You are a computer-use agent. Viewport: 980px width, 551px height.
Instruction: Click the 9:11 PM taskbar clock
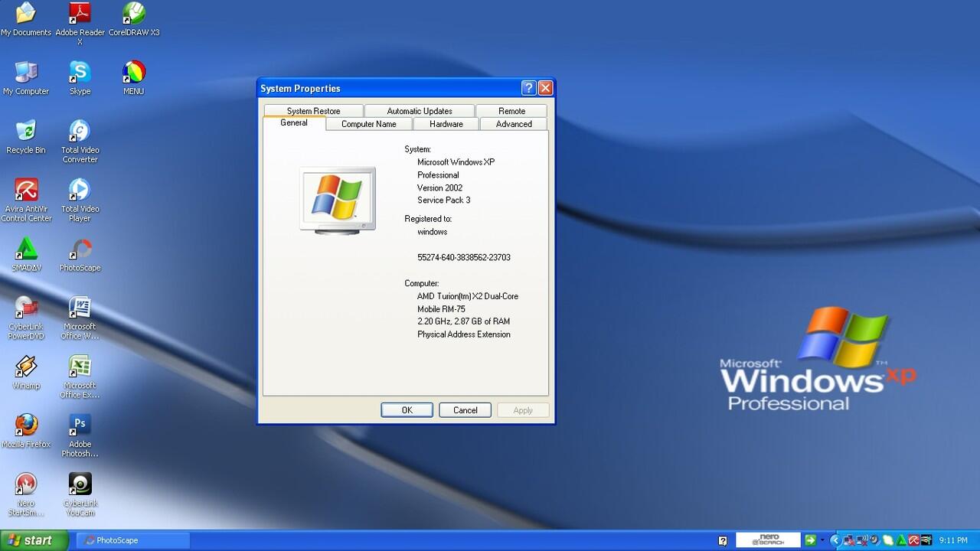pyautogui.click(x=953, y=540)
